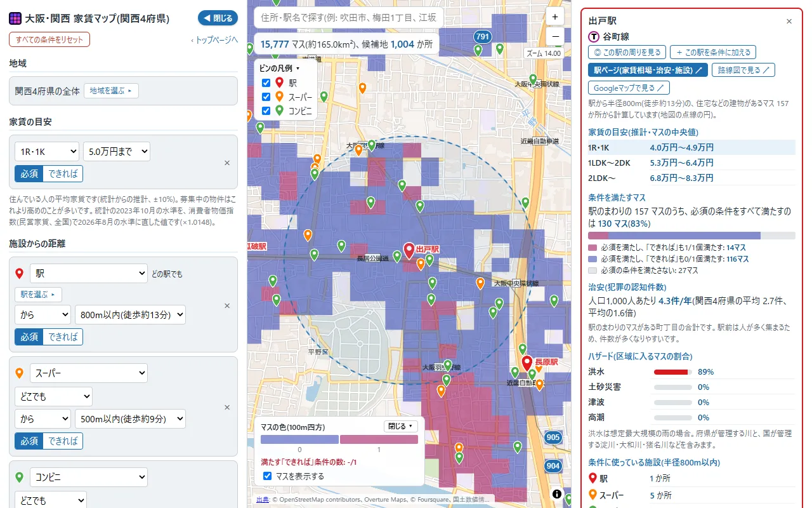This screenshot has width=812, height=508.
Task: Click この駅を条件に加える button
Action: 712,53
